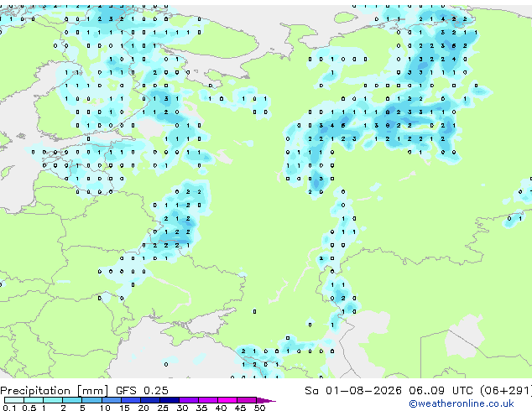Select the 'GFS 0.25' model label
532x411 pixels.
pyautogui.click(x=142, y=390)
